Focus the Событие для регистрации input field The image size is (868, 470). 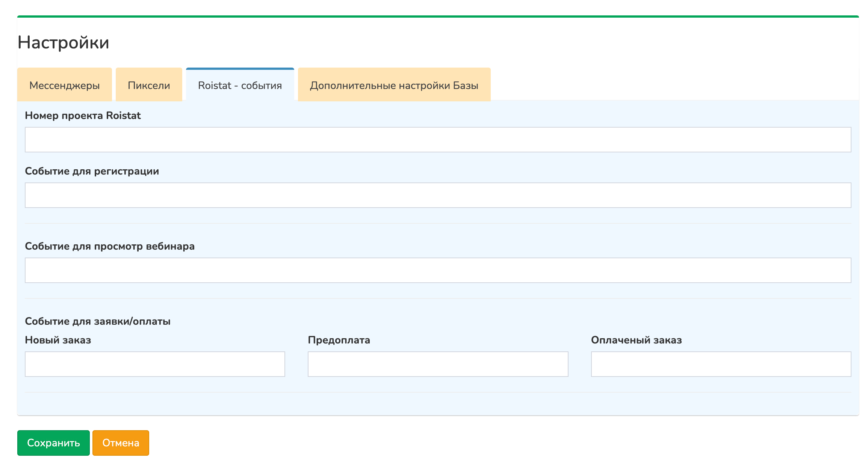[x=438, y=195]
